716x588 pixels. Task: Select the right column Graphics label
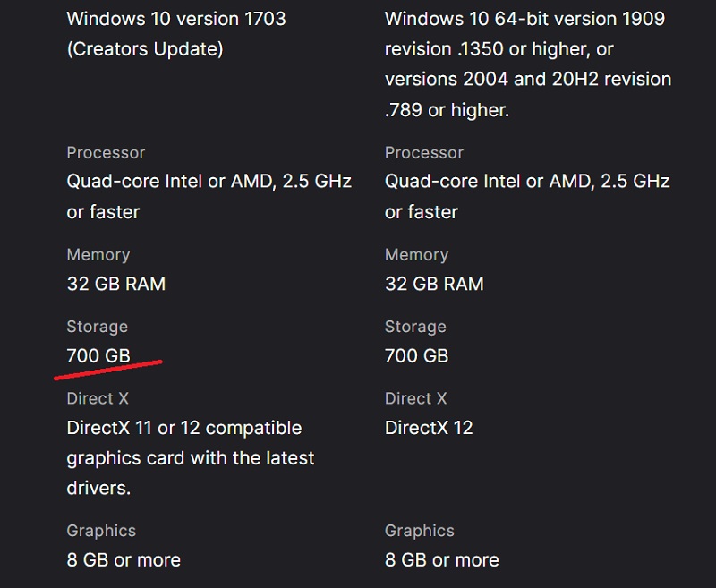[419, 531]
